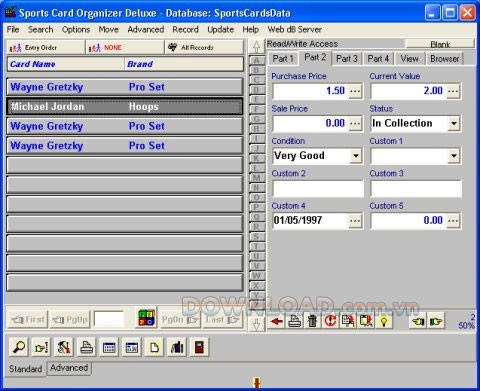480x391 pixels.
Task: Click the copy record icon left of the lightbulb
Action: [x=348, y=321]
